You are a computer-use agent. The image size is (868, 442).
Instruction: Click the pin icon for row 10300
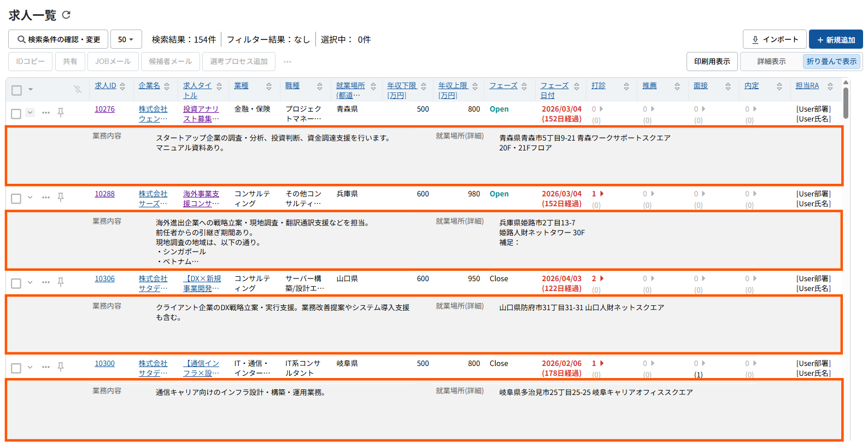(x=61, y=367)
